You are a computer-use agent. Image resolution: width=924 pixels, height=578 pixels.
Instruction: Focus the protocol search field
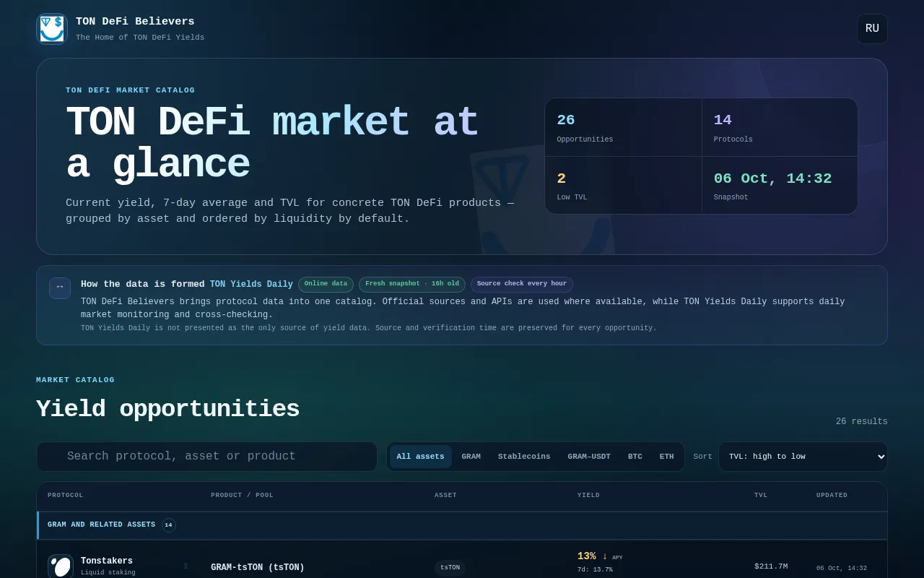(206, 457)
